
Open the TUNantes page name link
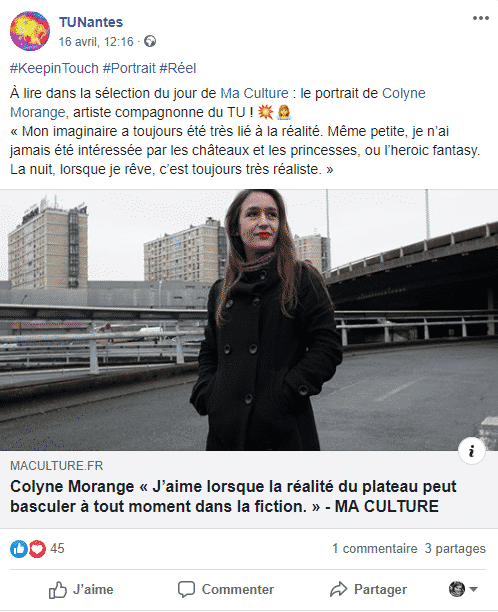point(91,22)
